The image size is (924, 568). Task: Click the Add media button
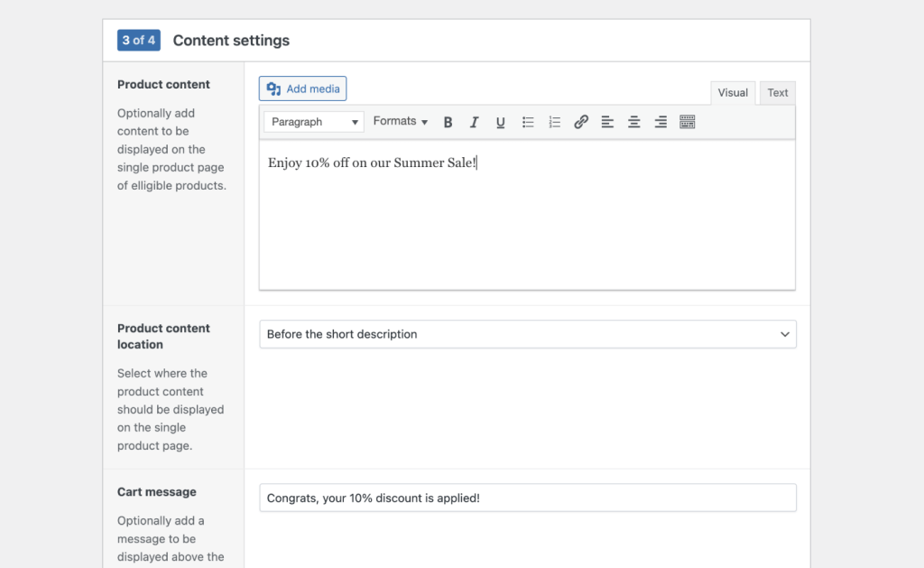click(302, 88)
